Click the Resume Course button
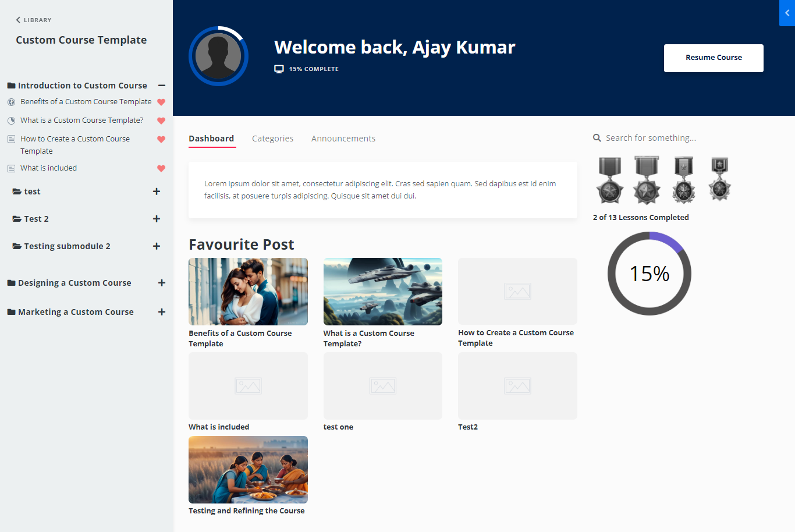The image size is (795, 532). (x=714, y=58)
